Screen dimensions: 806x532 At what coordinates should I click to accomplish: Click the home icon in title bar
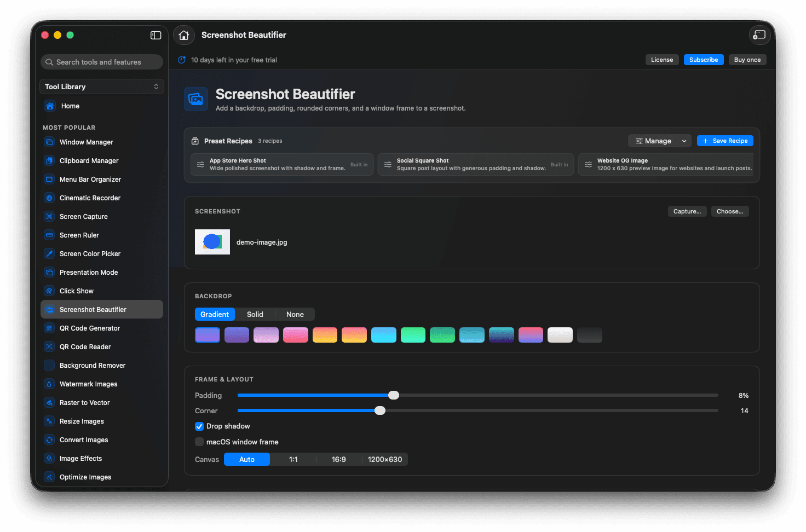click(184, 35)
